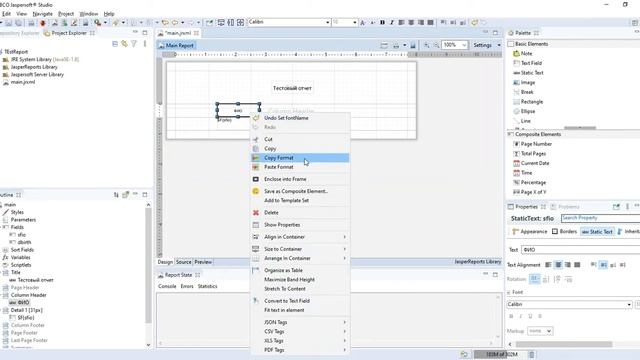Choose Convert to Text Field menu item

[x=300, y=301]
